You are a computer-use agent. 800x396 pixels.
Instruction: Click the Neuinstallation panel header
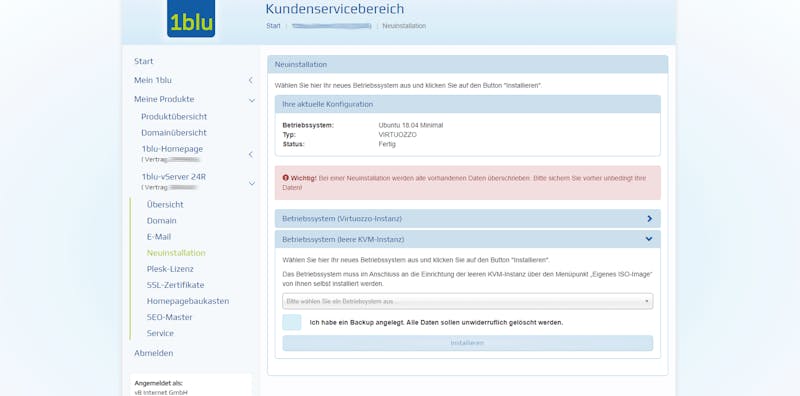tap(467, 64)
